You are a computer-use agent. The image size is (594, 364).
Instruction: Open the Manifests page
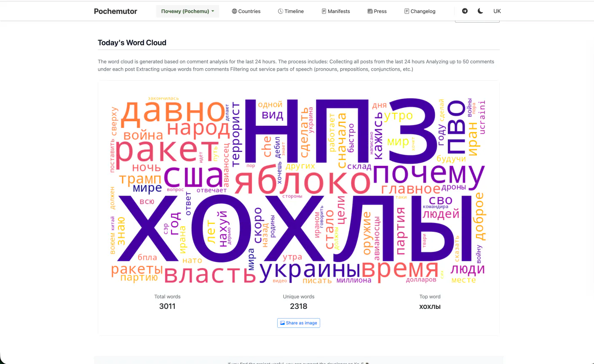point(336,11)
